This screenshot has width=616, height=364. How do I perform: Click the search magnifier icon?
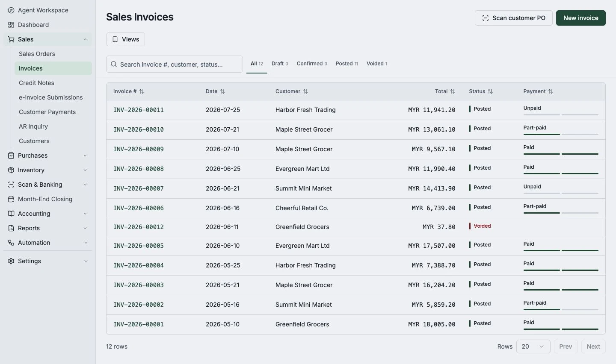click(114, 65)
